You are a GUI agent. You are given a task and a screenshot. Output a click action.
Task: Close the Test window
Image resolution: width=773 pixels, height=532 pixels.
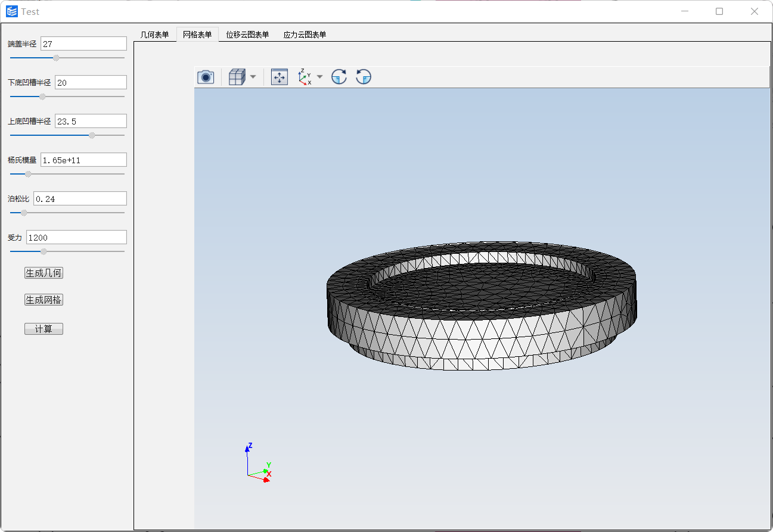755,11
